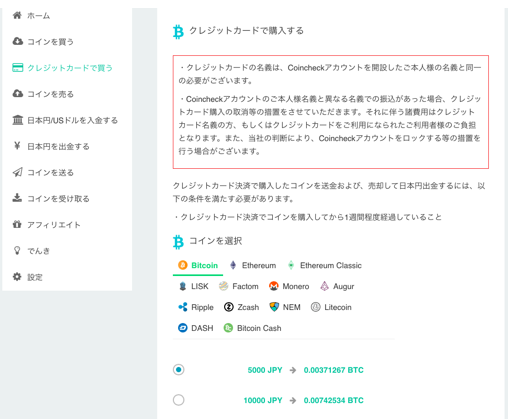
Task: Click the settings gear icon
Action: [x=17, y=277]
